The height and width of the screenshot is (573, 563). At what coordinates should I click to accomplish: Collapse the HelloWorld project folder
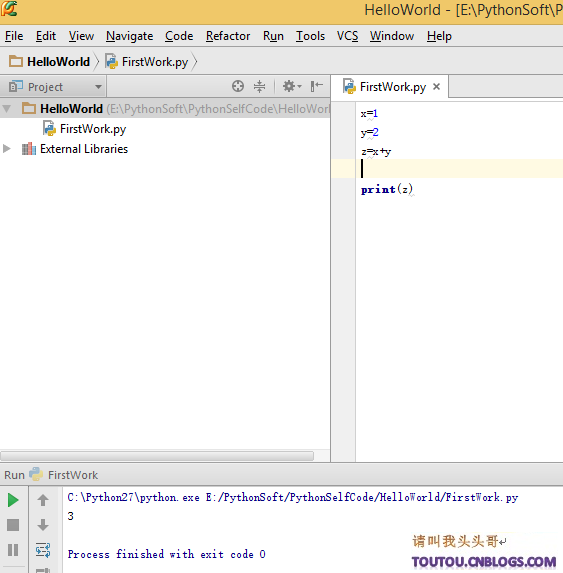pos(7,109)
